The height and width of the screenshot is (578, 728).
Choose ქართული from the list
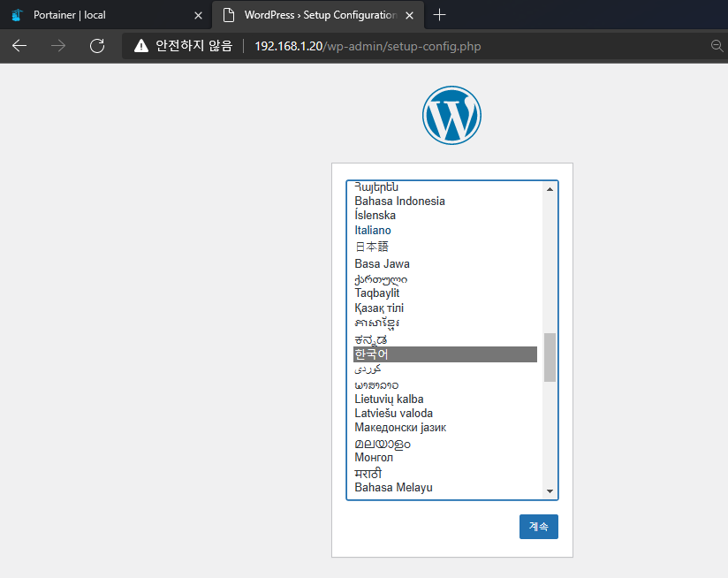coord(445,279)
